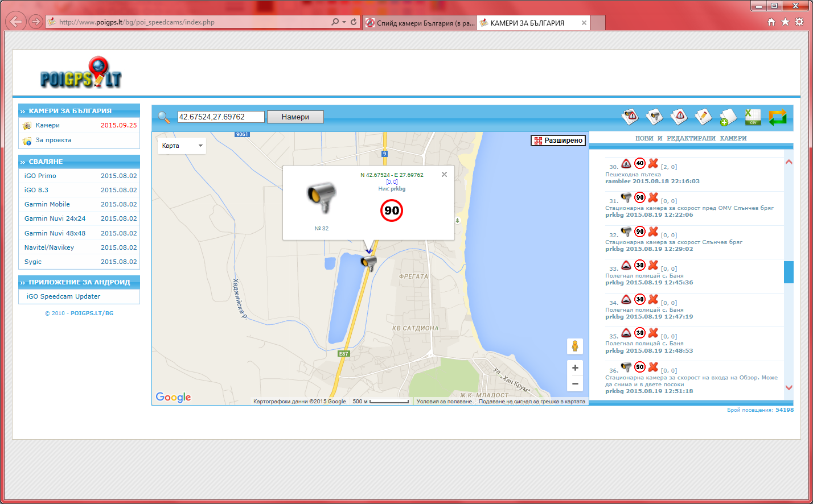
Task: Drop the Street View pegman icon
Action: point(575,346)
